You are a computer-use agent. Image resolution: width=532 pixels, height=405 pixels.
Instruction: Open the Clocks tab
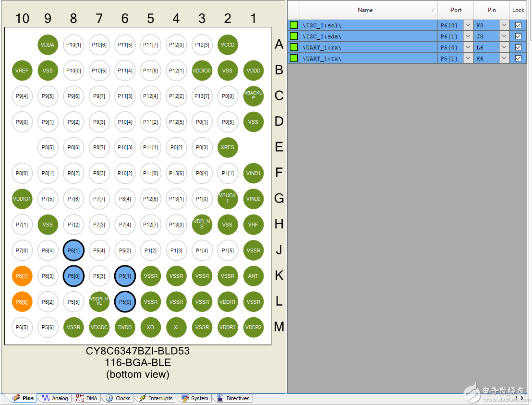tap(118, 398)
